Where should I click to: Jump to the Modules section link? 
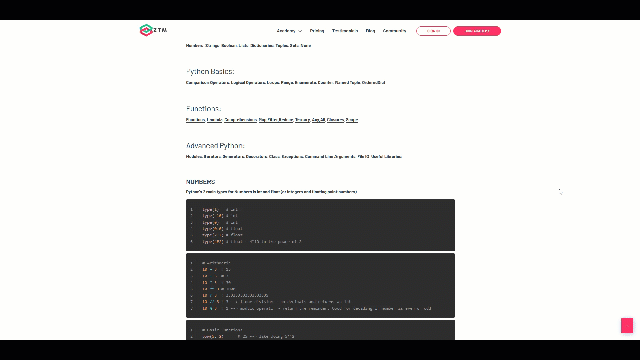[194, 157]
